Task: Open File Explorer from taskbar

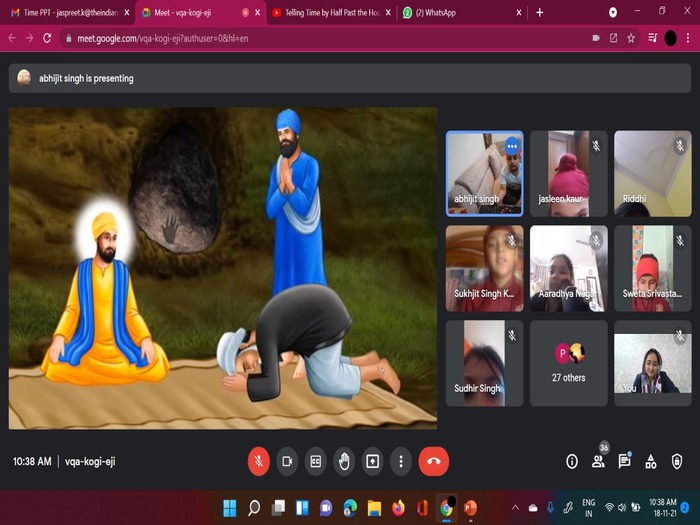Action: [x=374, y=508]
